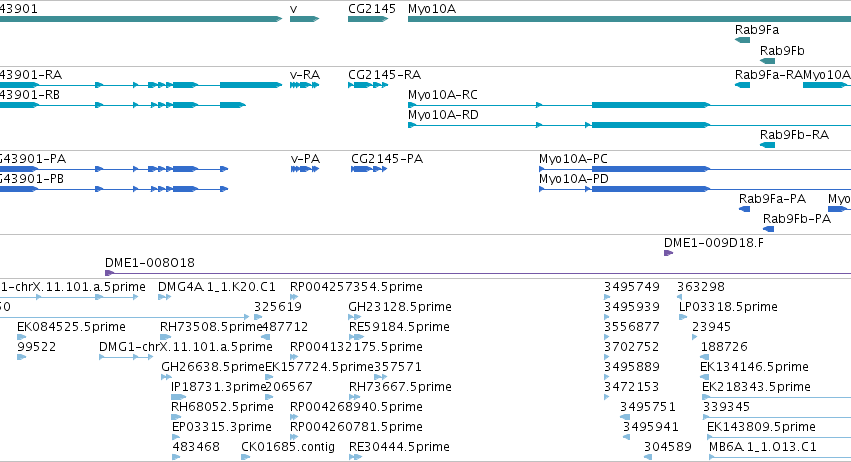Click the RH68052.5prime EST label

pyautogui.click(x=223, y=408)
